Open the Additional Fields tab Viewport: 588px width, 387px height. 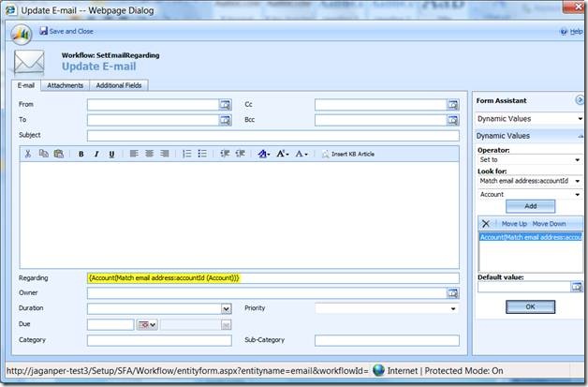[119, 85]
